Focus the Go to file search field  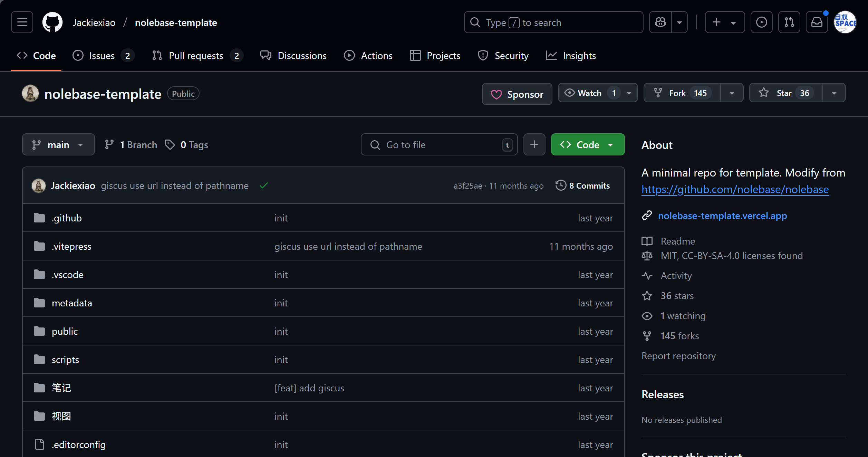pyautogui.click(x=439, y=144)
